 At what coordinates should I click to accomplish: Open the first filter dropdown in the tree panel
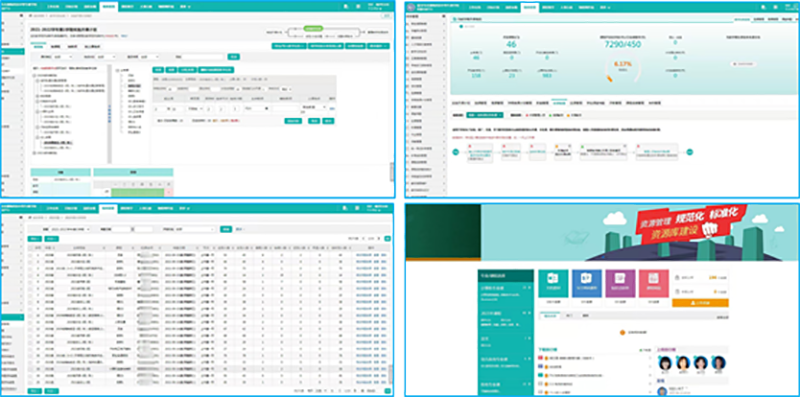(63, 57)
